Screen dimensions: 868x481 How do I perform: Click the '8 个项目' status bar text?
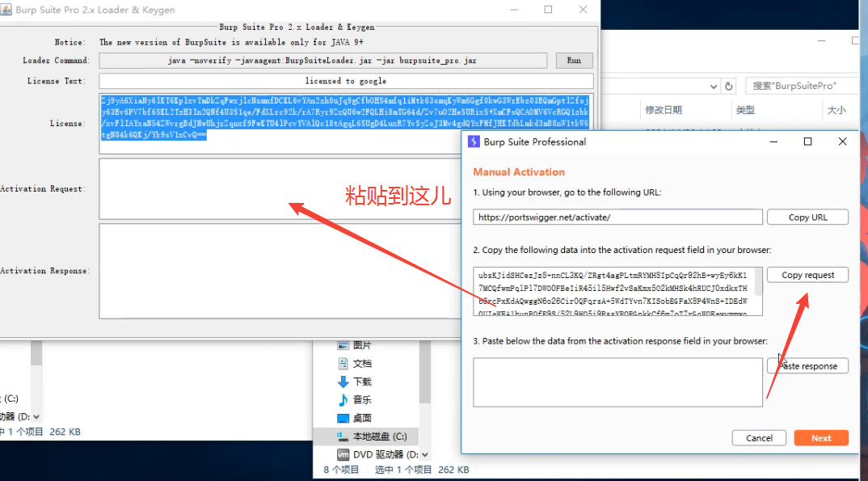pyautogui.click(x=341, y=470)
